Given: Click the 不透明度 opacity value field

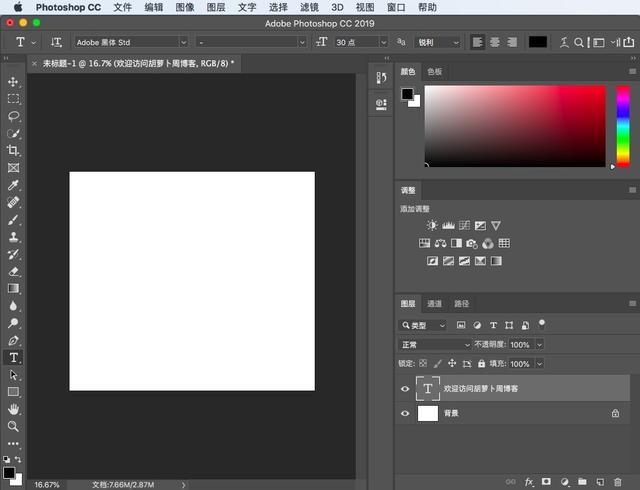Looking at the screenshot, I should pyautogui.click(x=522, y=345).
